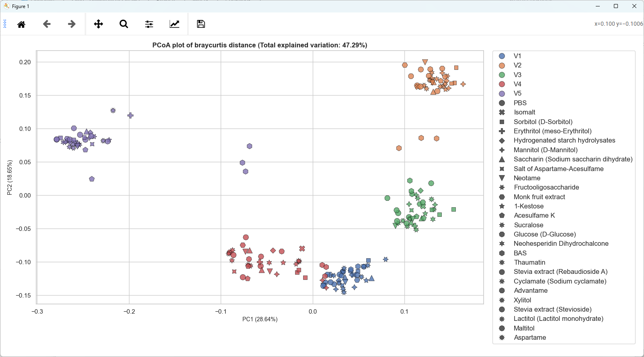Minimize the Figure 1 window
Screen dimensions: 644x357
598,6
